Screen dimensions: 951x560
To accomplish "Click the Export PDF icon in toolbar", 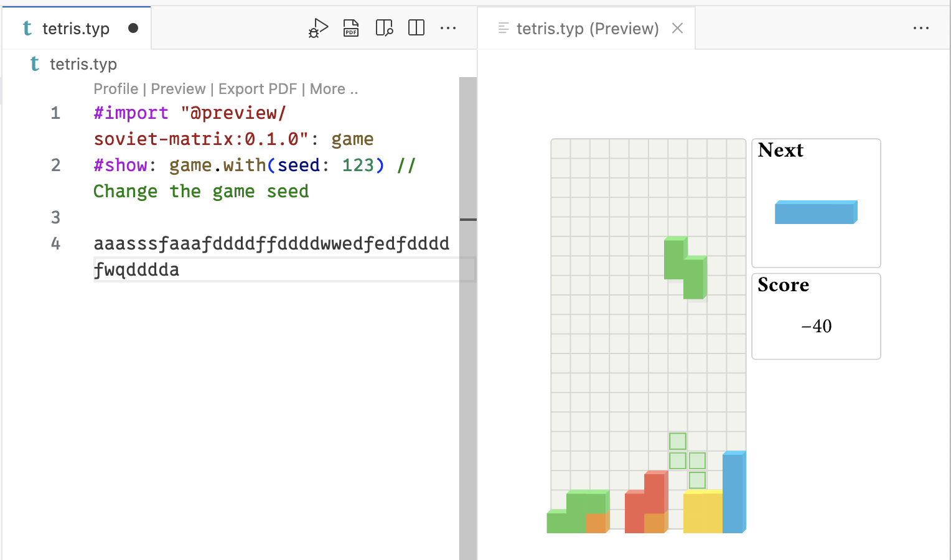I will coord(351,28).
